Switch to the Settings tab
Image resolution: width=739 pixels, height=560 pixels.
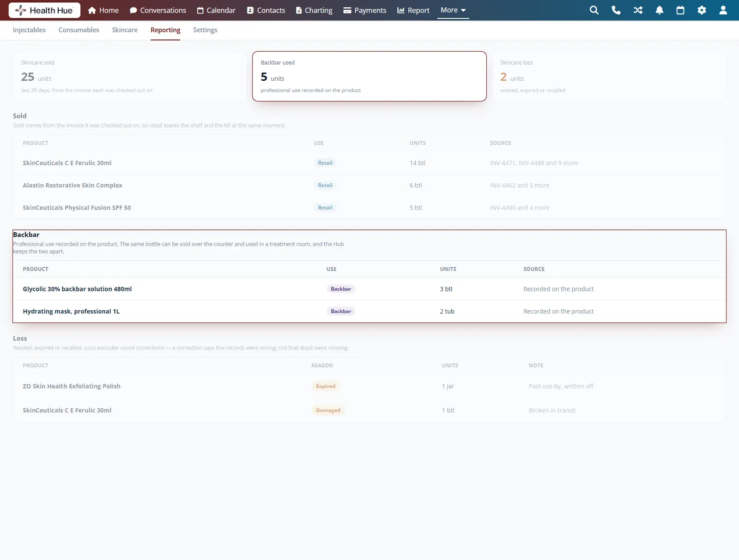pos(205,30)
